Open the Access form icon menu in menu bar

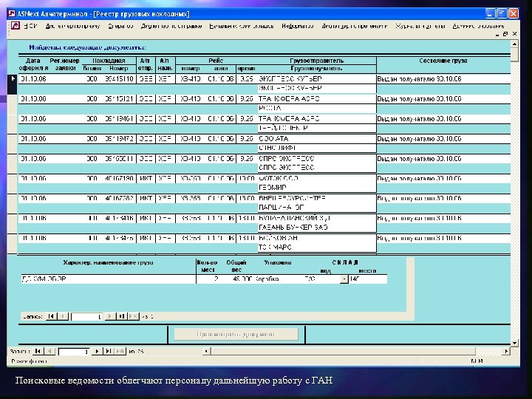click(x=16, y=25)
